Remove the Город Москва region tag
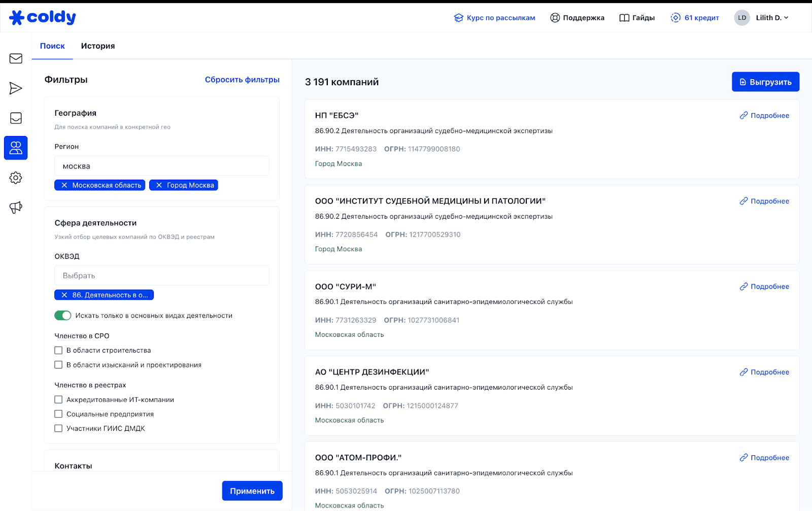The image size is (812, 511). point(159,185)
